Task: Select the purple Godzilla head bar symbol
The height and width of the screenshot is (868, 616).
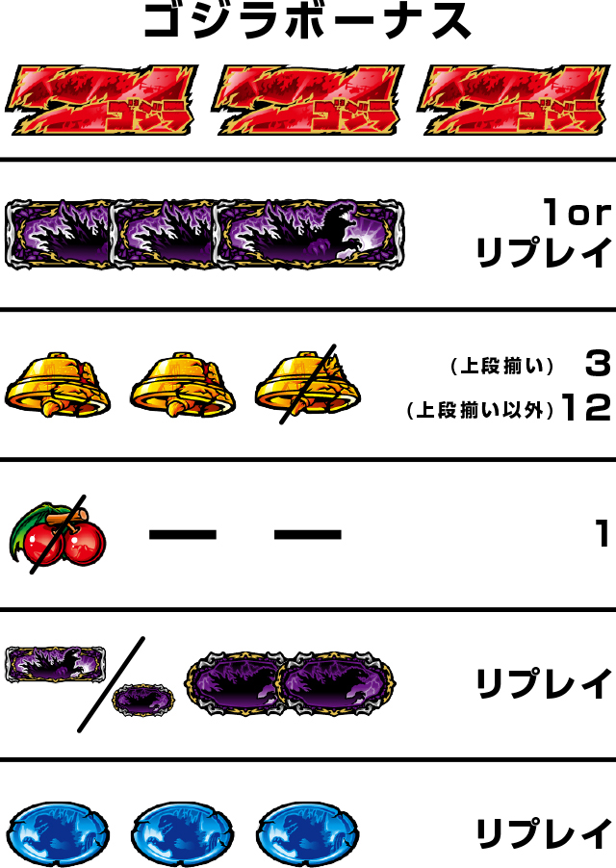Action: click(x=308, y=234)
